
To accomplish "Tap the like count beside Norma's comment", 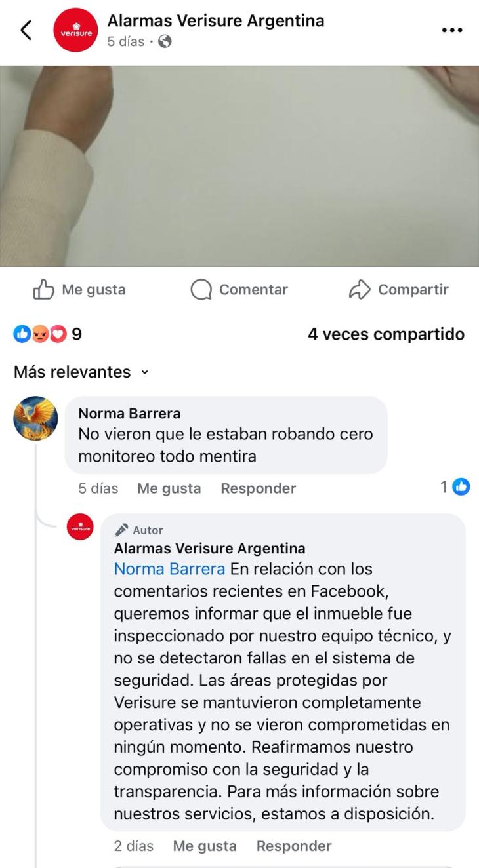I will point(455,487).
